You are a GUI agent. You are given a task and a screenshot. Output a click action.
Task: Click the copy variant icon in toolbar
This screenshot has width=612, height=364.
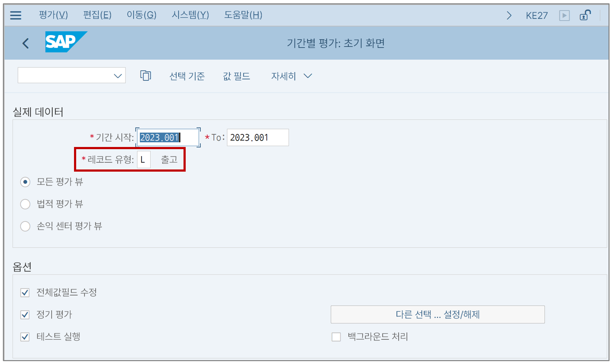tap(145, 76)
